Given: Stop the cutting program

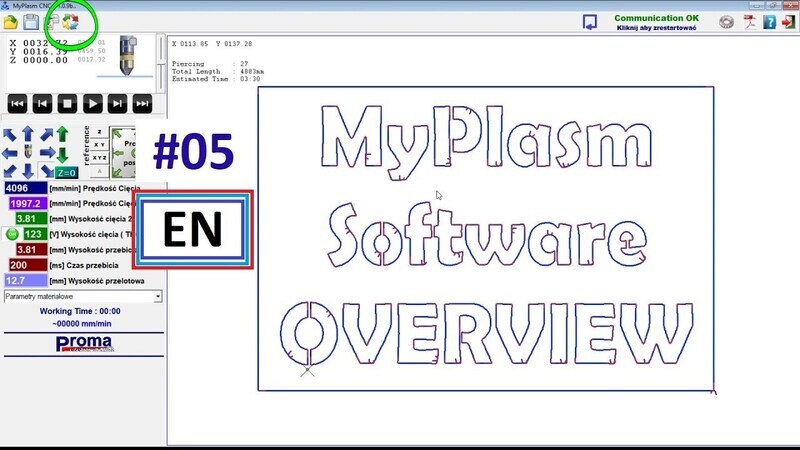Looking at the screenshot, I should coord(67,104).
